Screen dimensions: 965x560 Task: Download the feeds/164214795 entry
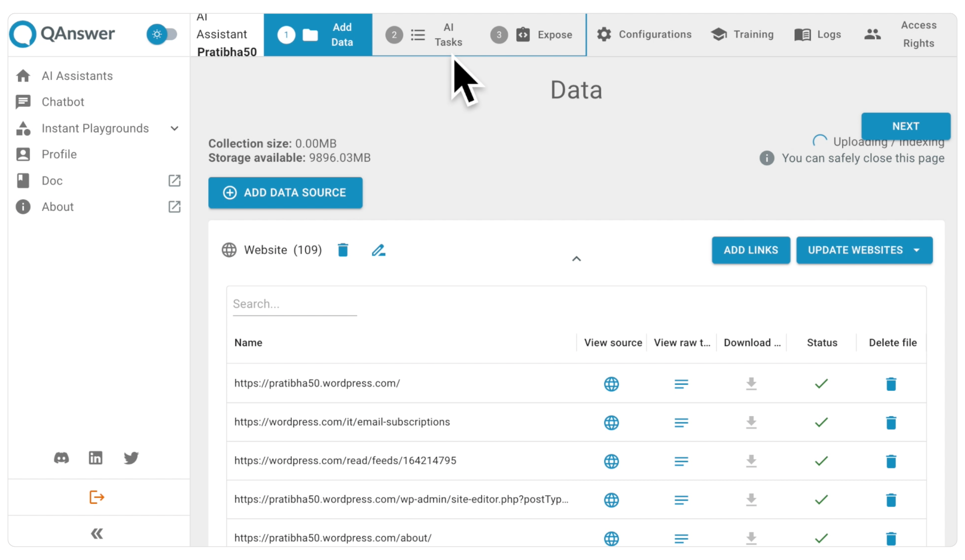click(x=751, y=462)
